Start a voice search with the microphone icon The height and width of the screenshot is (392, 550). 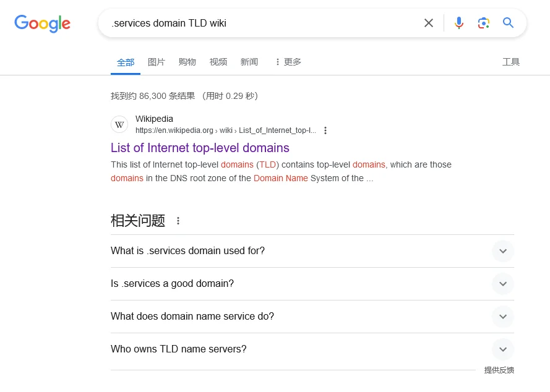[459, 23]
